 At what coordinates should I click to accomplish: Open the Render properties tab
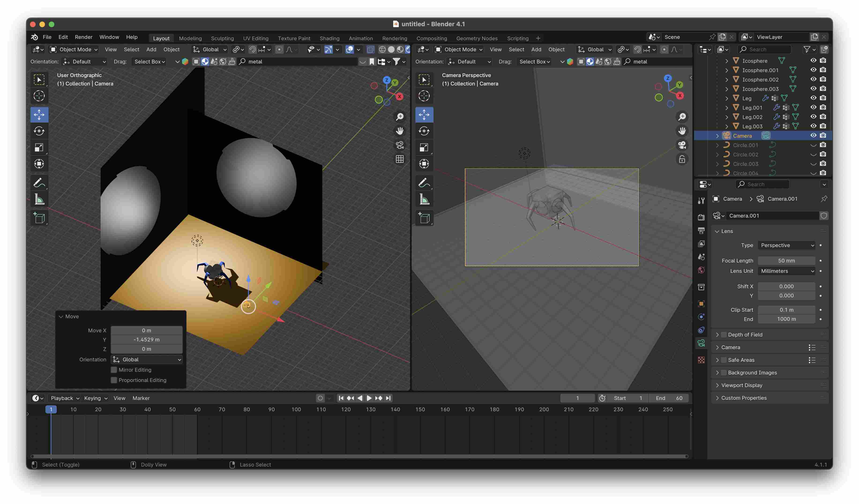coord(701,217)
